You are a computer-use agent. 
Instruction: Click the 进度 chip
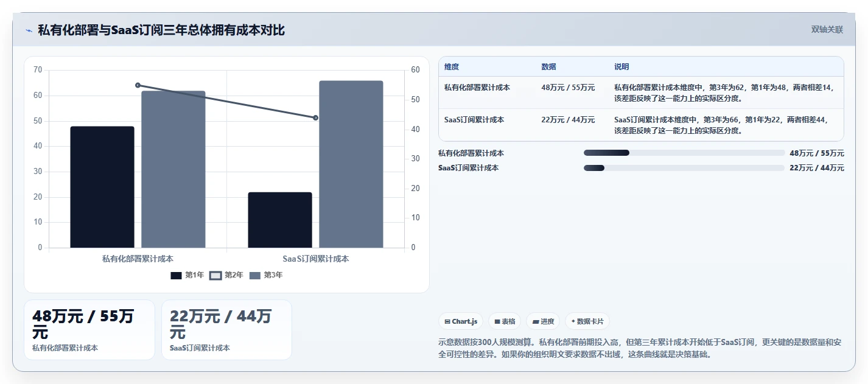coord(543,321)
